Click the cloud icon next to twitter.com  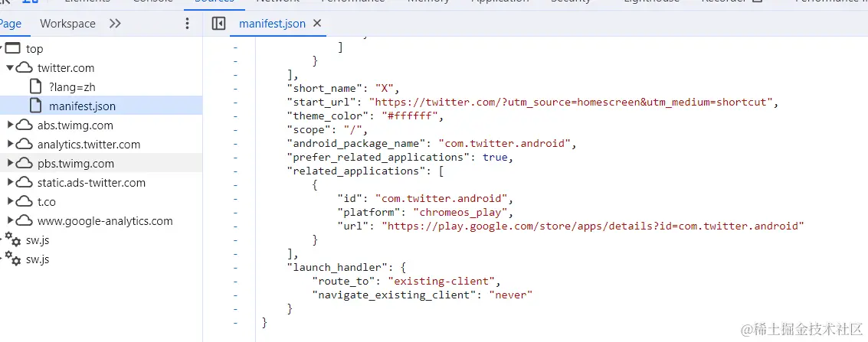[24, 68]
